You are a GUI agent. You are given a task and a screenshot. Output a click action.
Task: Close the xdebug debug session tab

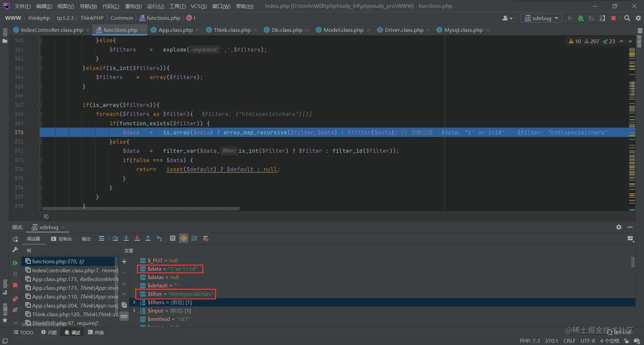tap(63, 228)
